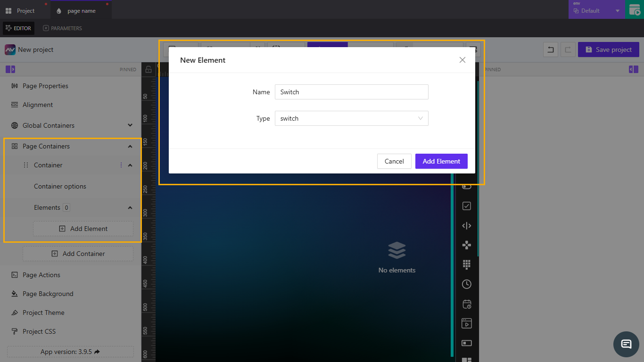Select the video player element icon
The image size is (644, 362).
coord(466,323)
